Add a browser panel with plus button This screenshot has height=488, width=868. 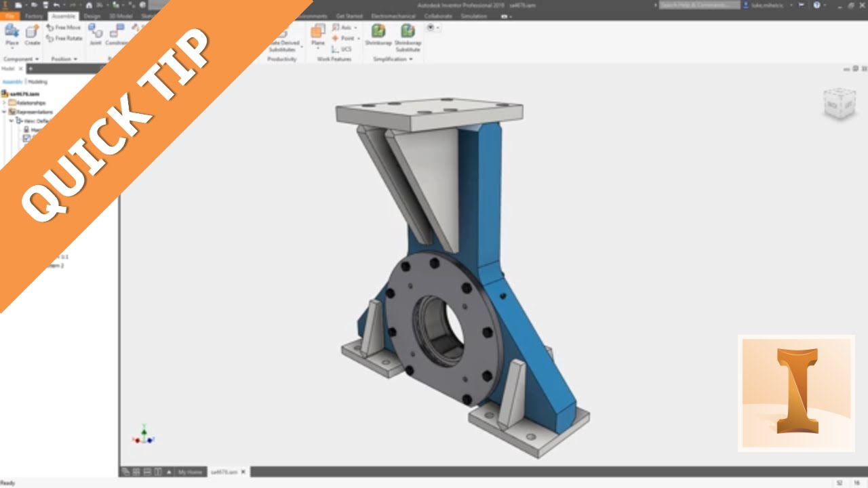[x=30, y=68]
